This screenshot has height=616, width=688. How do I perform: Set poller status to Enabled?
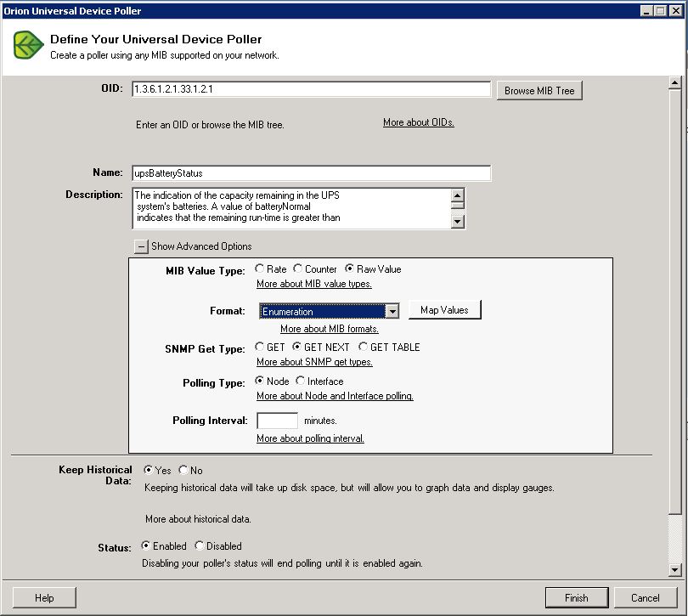(x=146, y=545)
